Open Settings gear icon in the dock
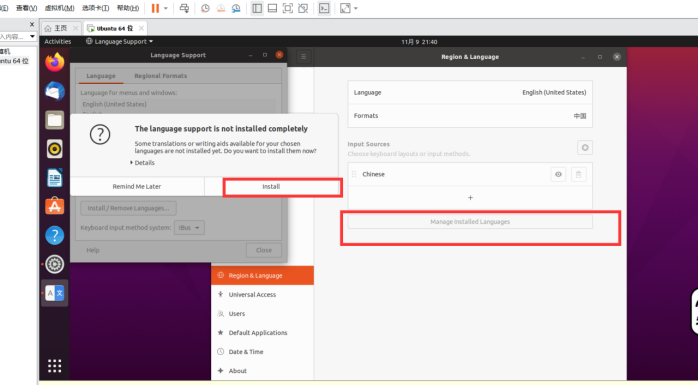Viewport: 699px width, 386px height. pyautogui.click(x=54, y=264)
